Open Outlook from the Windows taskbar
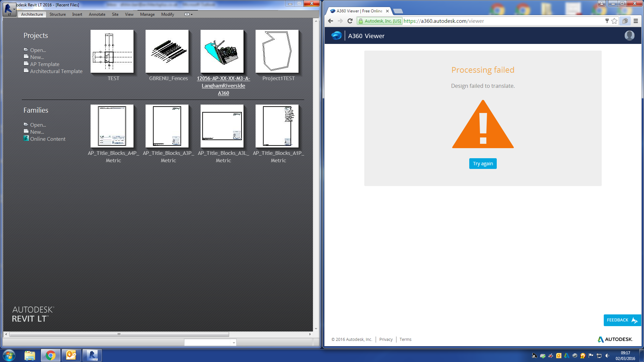 pyautogui.click(x=71, y=355)
